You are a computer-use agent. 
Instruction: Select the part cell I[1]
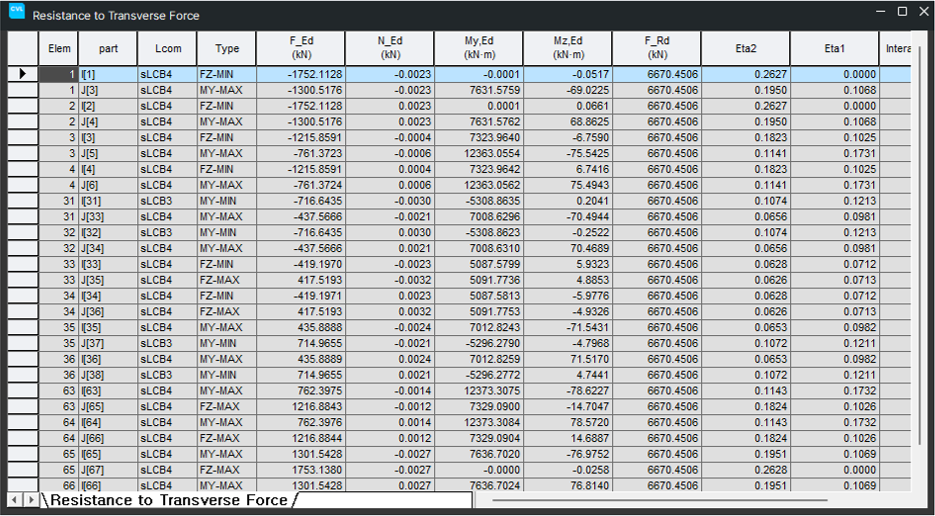point(108,75)
